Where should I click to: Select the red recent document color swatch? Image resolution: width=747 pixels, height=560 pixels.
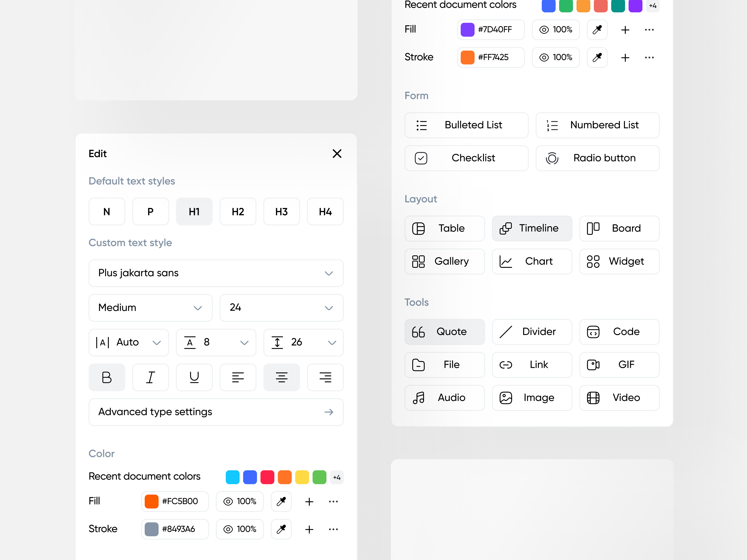pyautogui.click(x=268, y=477)
